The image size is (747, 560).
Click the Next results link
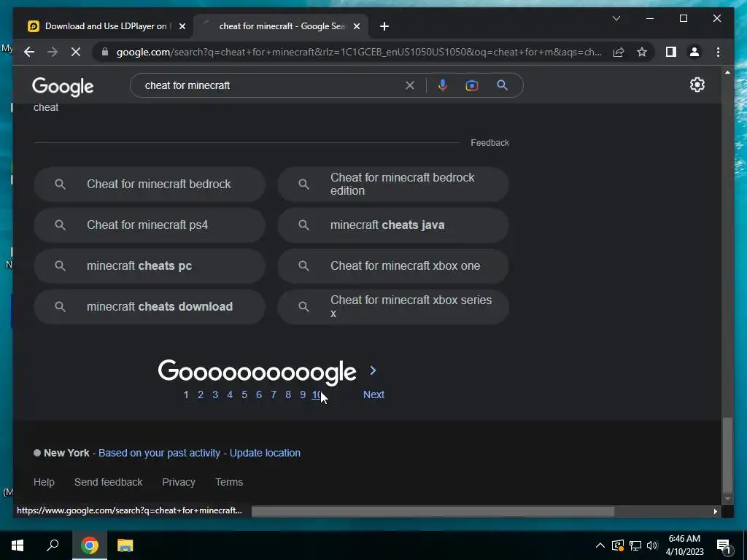373,394
